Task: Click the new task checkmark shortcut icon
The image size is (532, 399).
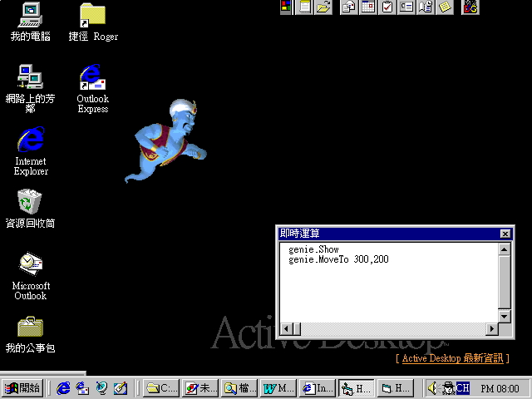Action: 387,7
